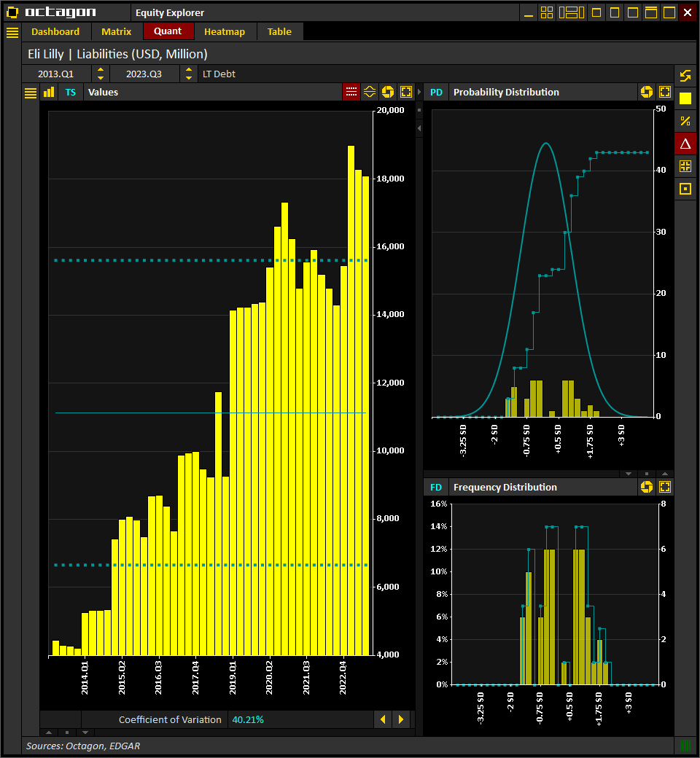This screenshot has width=700, height=758.
Task: Click the Coefficient of Variation label
Action: pos(171,720)
